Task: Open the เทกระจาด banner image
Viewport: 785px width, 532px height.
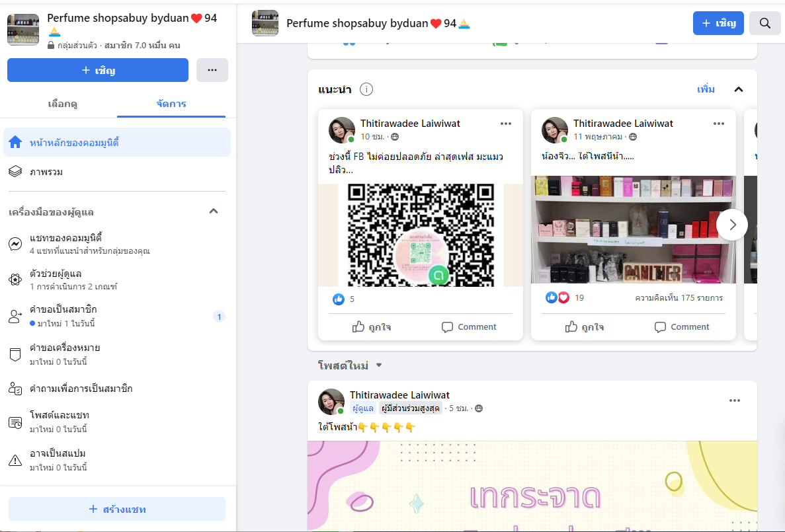Action: [x=532, y=486]
